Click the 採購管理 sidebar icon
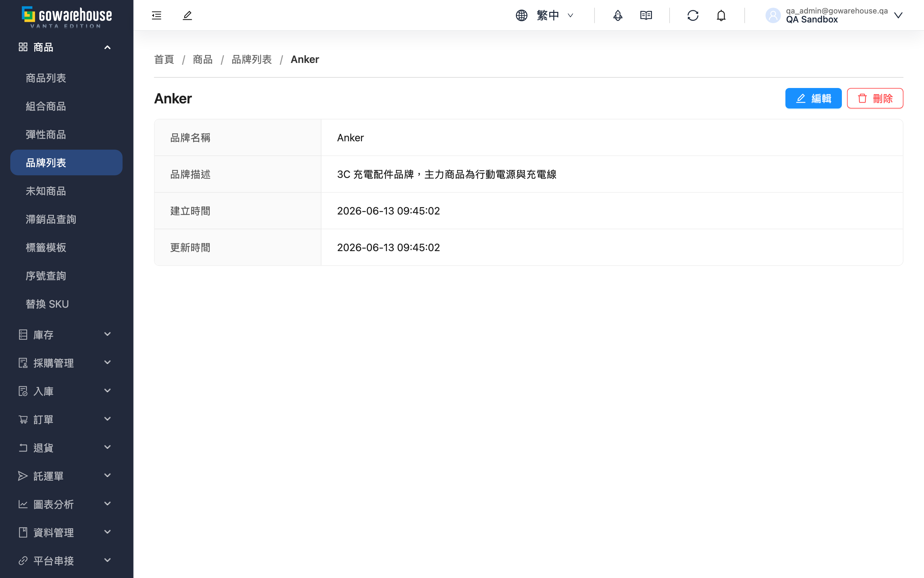Image resolution: width=924 pixels, height=578 pixels. click(x=23, y=363)
